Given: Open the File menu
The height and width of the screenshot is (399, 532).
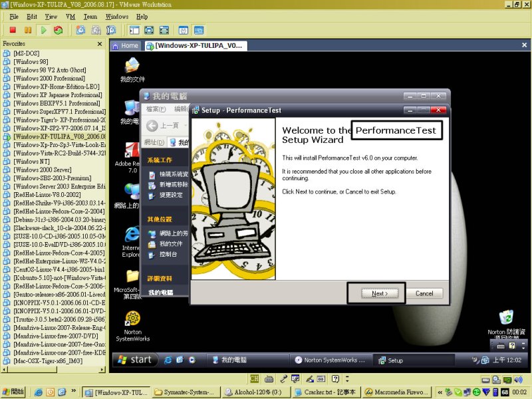Looking at the screenshot, I should [x=14, y=17].
